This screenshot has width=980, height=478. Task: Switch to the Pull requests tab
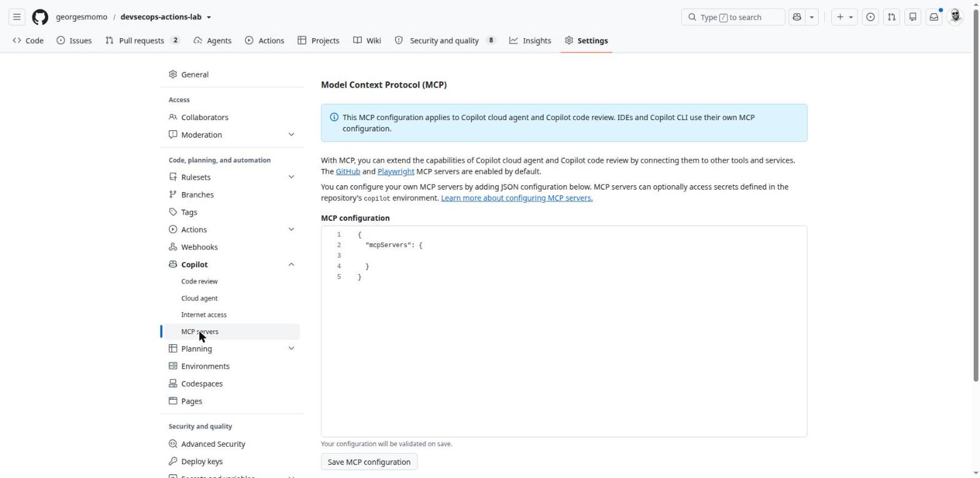point(142,41)
